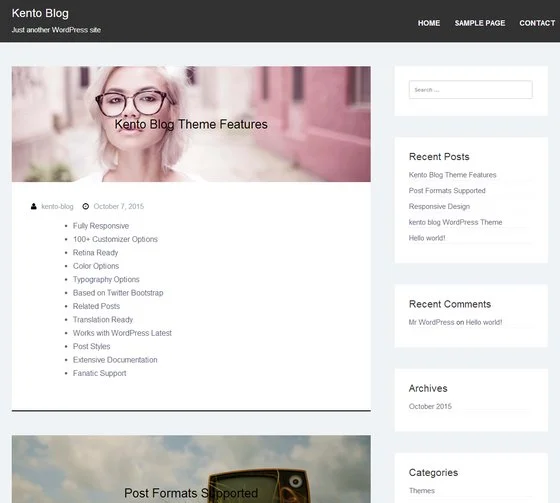This screenshot has width=560, height=503.
Task: Open Kento Blog Theme Features in sidebar
Action: 452,175
